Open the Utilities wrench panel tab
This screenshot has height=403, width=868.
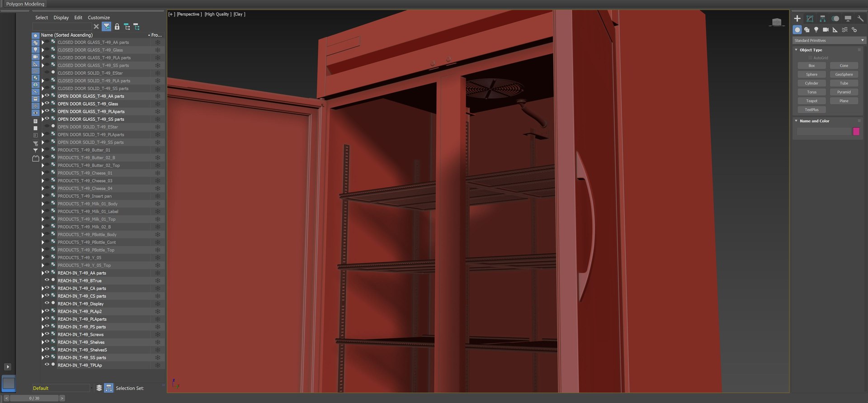[x=860, y=19]
